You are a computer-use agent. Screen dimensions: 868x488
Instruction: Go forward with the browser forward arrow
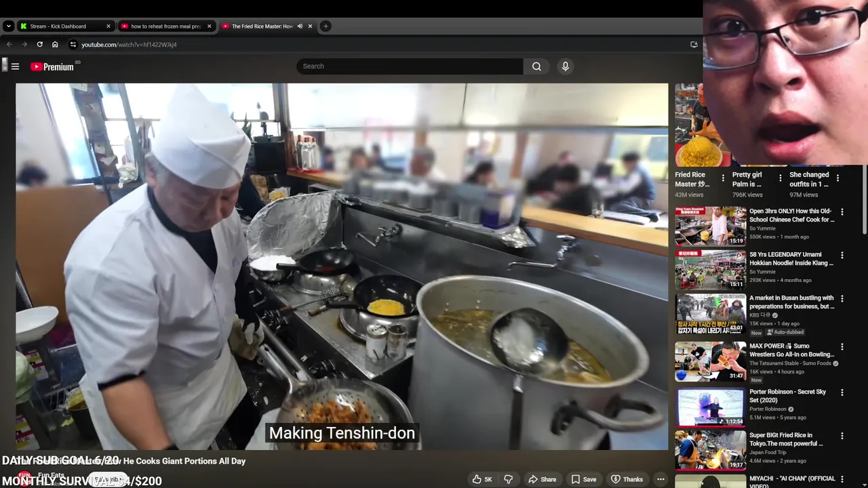click(24, 45)
